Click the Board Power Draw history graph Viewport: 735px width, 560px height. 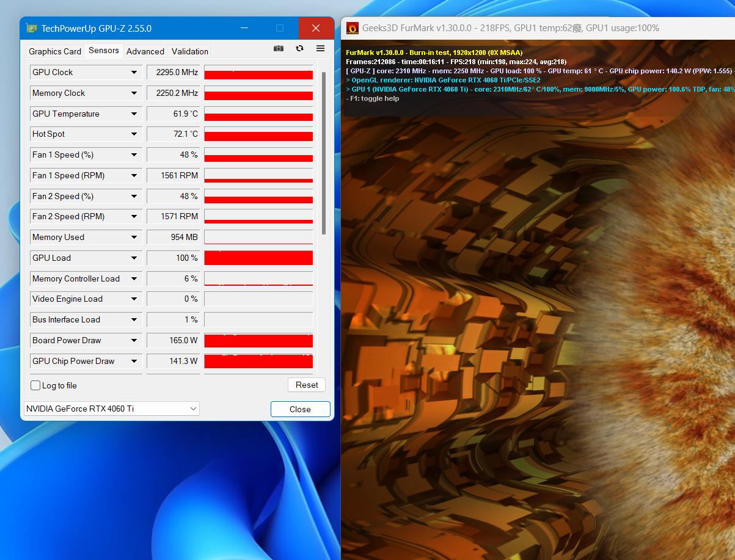click(x=258, y=341)
